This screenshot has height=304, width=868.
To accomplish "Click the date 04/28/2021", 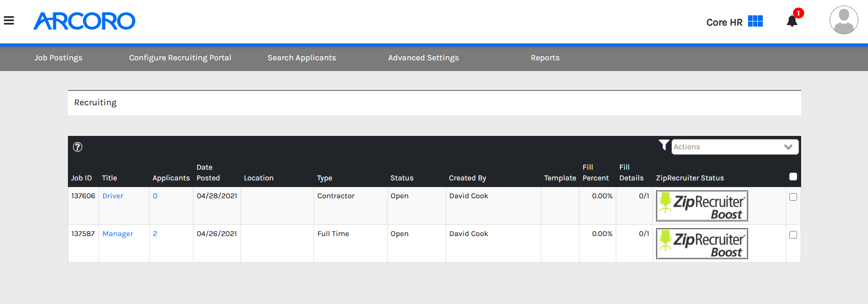I will 217,196.
